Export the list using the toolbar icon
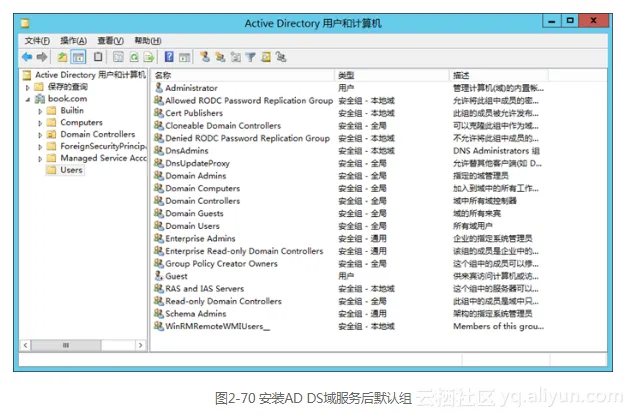Image resolution: width=634 pixels, height=418 pixels. [x=149, y=57]
